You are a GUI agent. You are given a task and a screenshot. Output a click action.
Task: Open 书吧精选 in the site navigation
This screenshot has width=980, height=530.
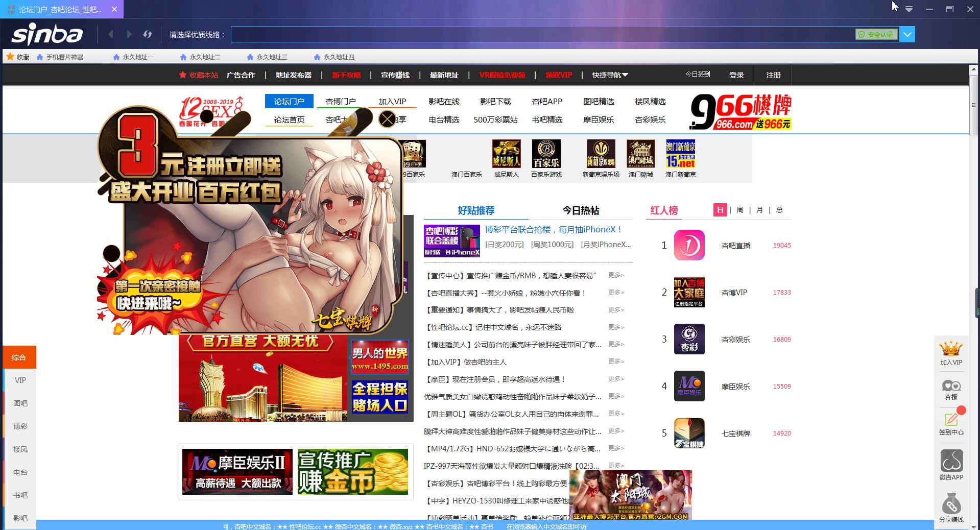[x=547, y=119]
